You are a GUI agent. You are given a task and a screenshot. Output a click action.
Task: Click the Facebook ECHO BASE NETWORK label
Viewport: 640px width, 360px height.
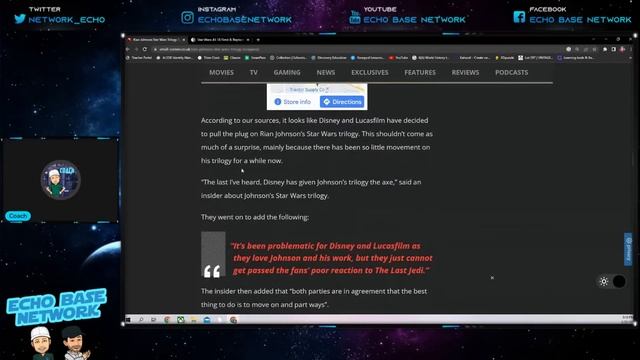[580, 20]
